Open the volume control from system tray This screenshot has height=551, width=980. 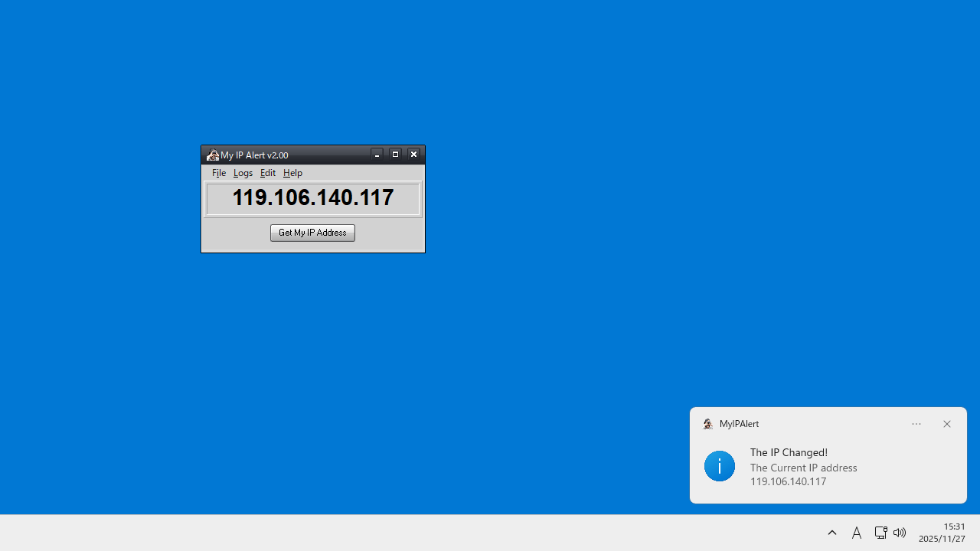[x=899, y=533]
